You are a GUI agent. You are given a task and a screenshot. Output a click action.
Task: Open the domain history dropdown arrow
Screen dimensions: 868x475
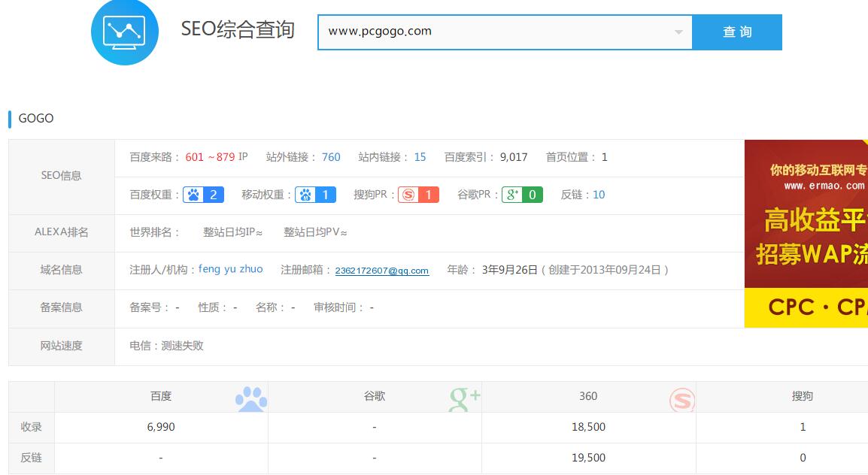coord(678,32)
